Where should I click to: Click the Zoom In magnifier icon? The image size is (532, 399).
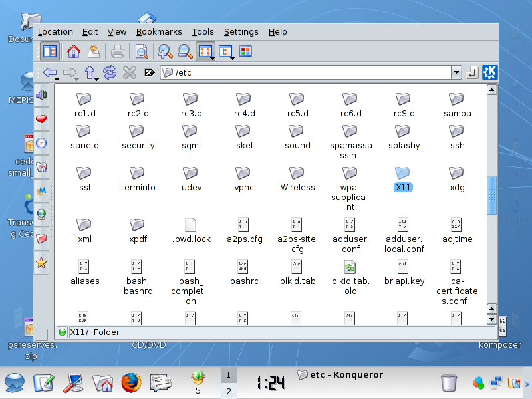[x=165, y=52]
